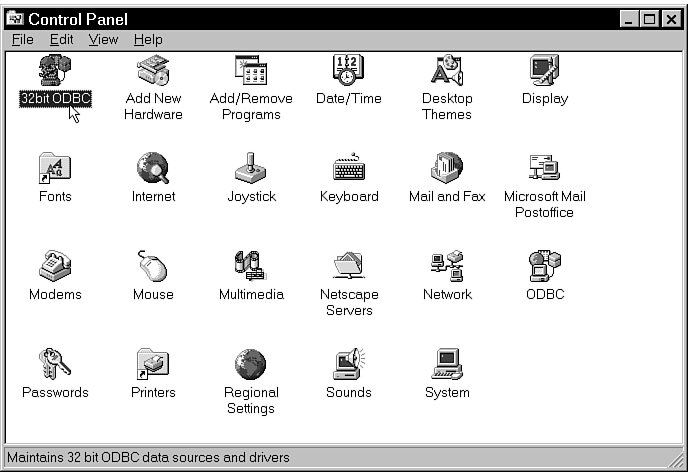Click the Passwords keys icon
692x472 pixels.
55,365
